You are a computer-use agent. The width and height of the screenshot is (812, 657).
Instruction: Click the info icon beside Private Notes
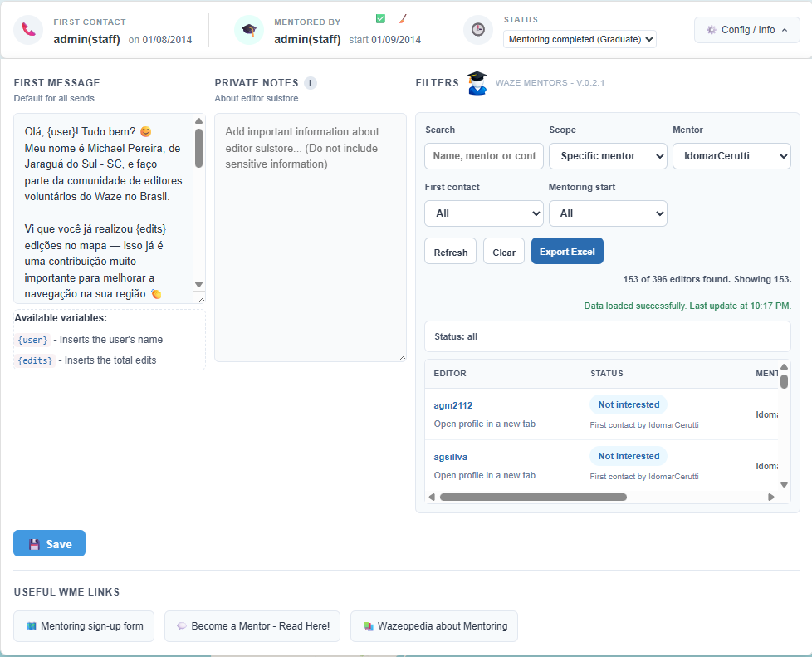(x=311, y=83)
